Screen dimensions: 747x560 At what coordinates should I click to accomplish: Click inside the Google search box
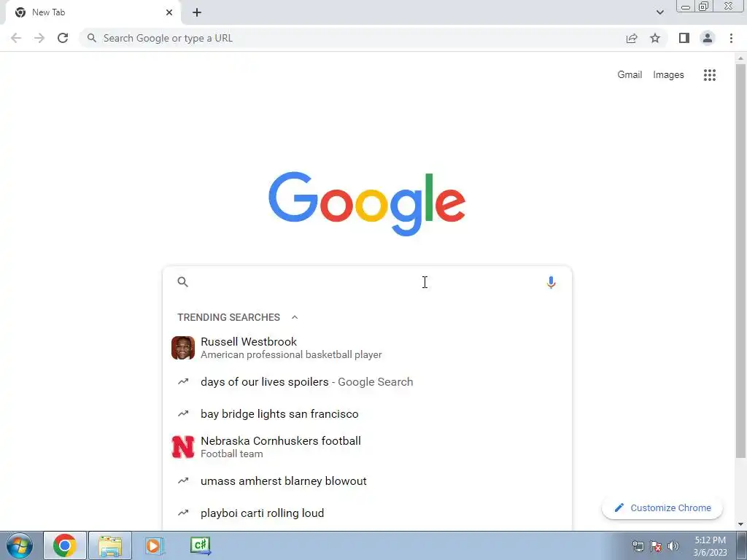point(367,282)
